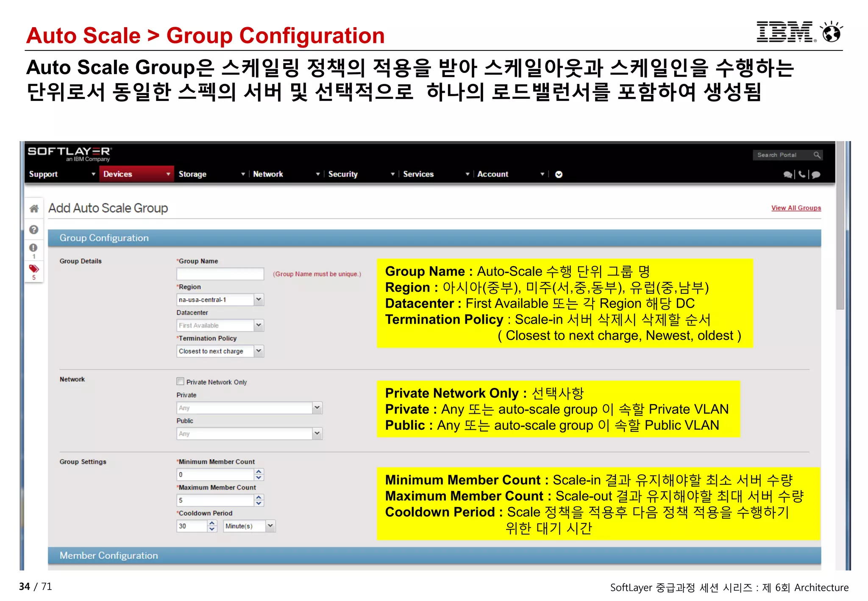The image size is (868, 601).
Task: Open the Support menu
Action: tap(62, 174)
